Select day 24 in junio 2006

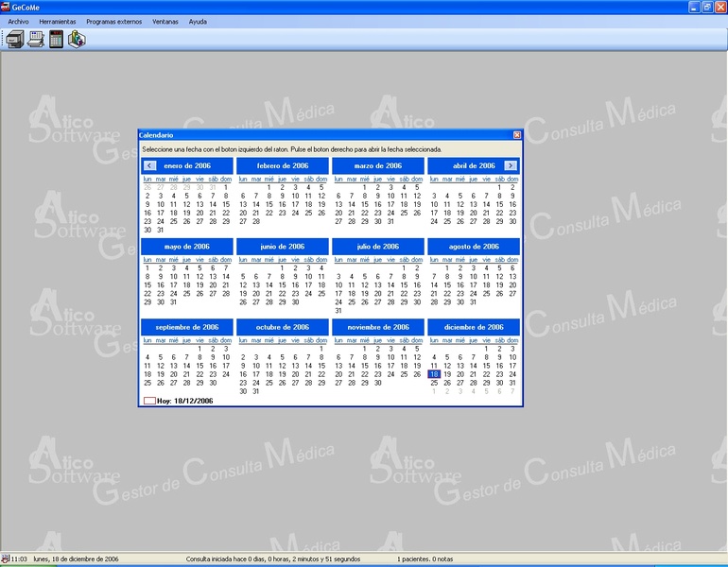pos(308,294)
